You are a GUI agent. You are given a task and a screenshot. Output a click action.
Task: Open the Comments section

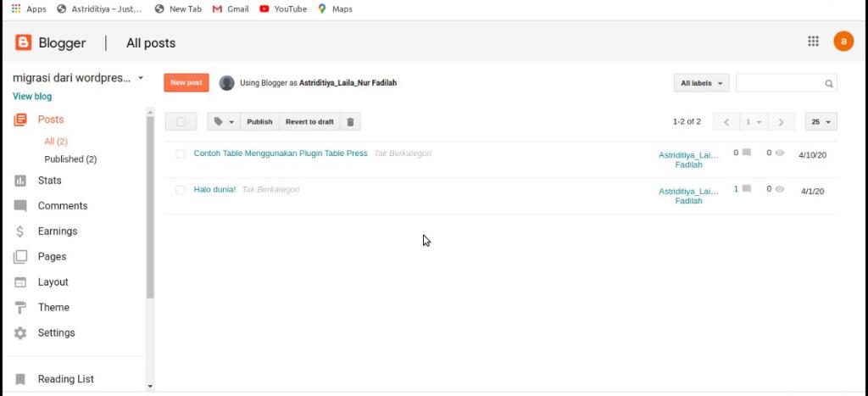(62, 206)
